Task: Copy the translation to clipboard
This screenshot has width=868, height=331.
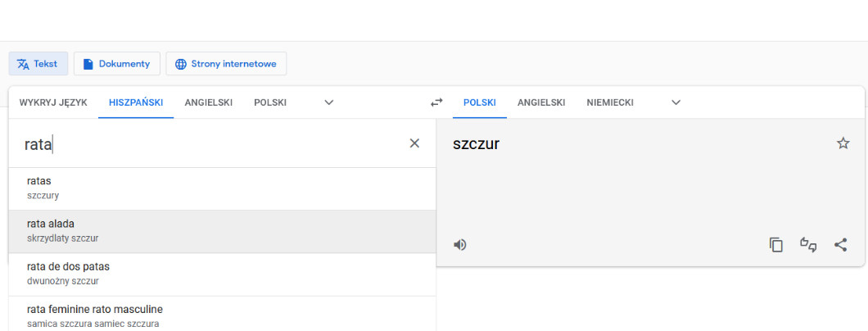Action: point(776,244)
